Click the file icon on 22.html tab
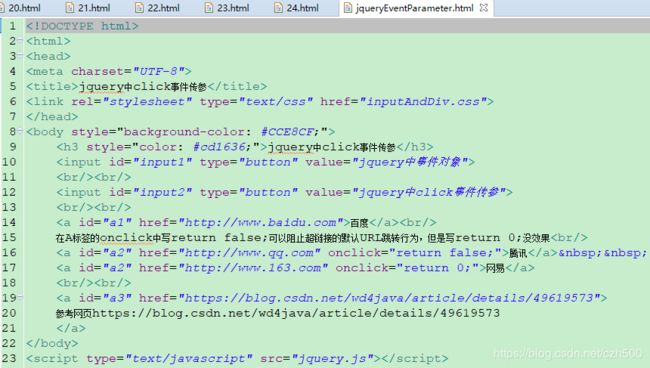The height and width of the screenshot is (368, 650). point(140,7)
